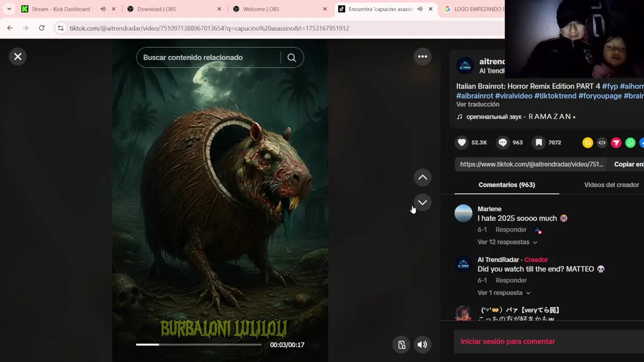
Task: Click the embed code share icon
Action: (x=602, y=143)
